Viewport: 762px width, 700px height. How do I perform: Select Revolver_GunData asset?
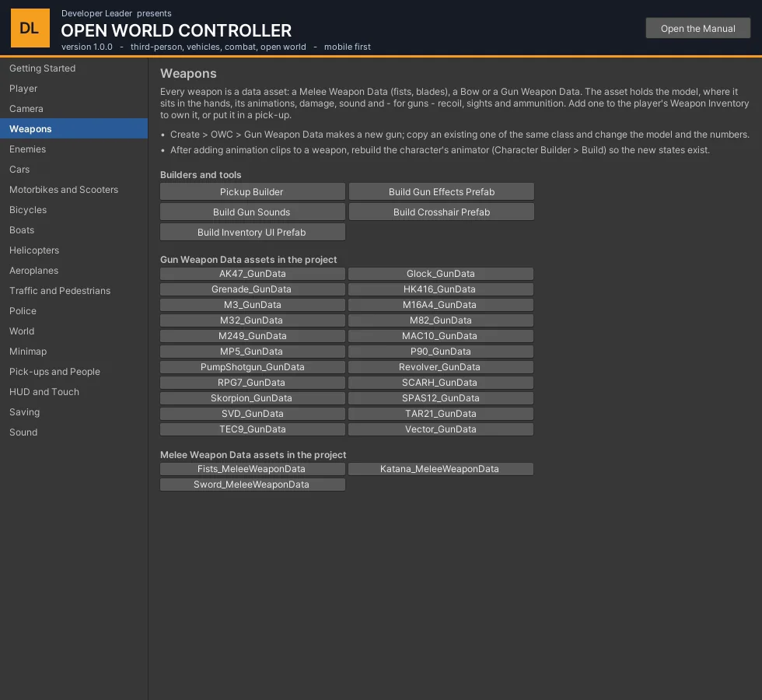pos(441,367)
